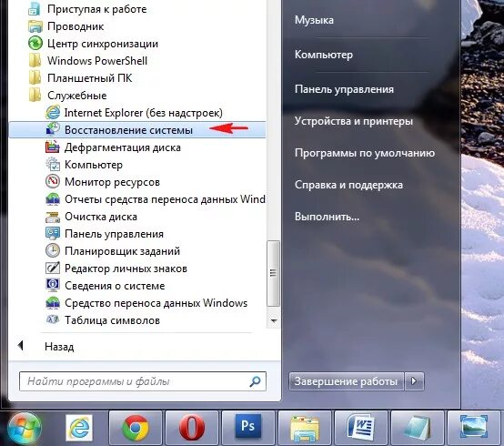Open Microsoft Word from the taskbar
Screen dimensions: 504x446
click(x=360, y=428)
